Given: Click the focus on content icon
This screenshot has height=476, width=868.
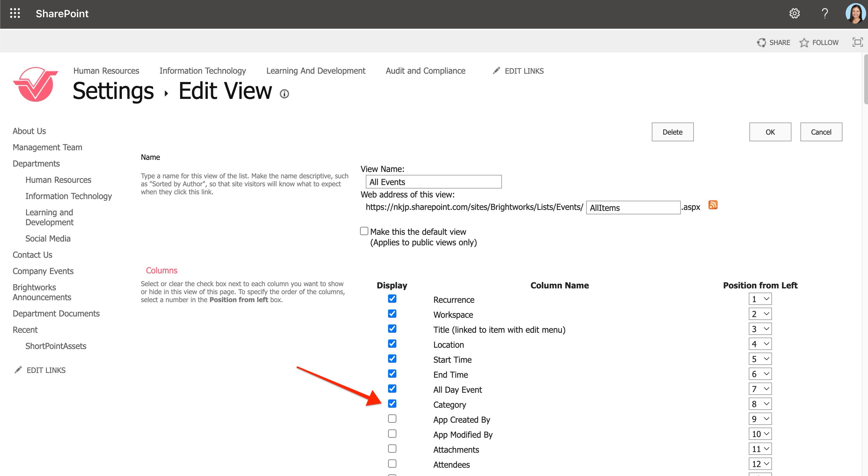Looking at the screenshot, I should 857,42.
